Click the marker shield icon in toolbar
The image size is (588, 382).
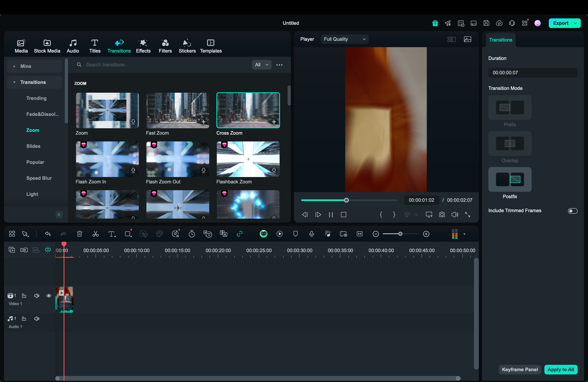click(x=295, y=234)
